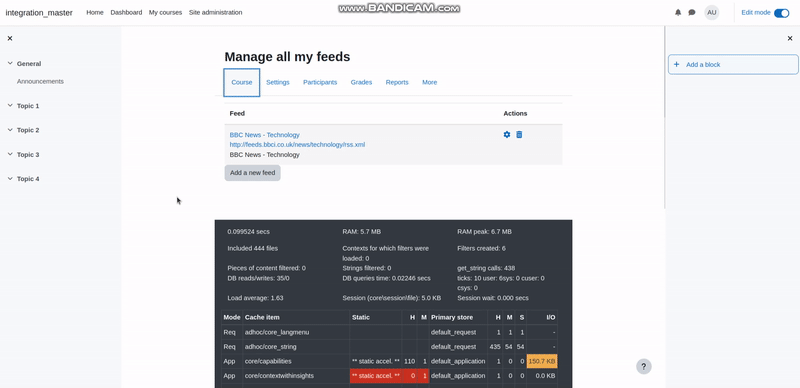This screenshot has height=388, width=800.
Task: Open notifications bell icon
Action: (x=678, y=13)
